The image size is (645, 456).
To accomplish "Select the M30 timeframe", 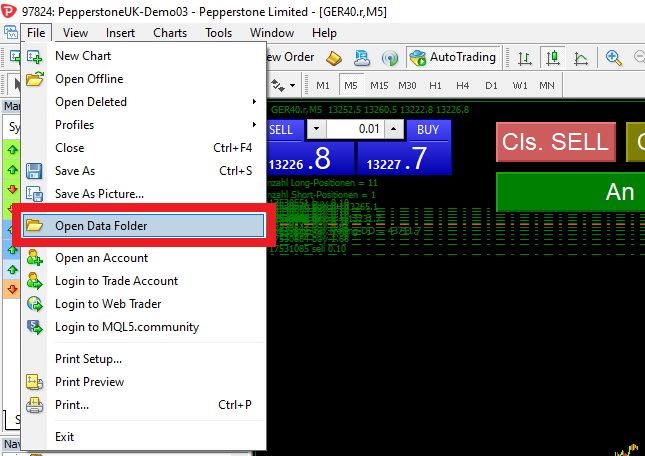I will tap(407, 85).
